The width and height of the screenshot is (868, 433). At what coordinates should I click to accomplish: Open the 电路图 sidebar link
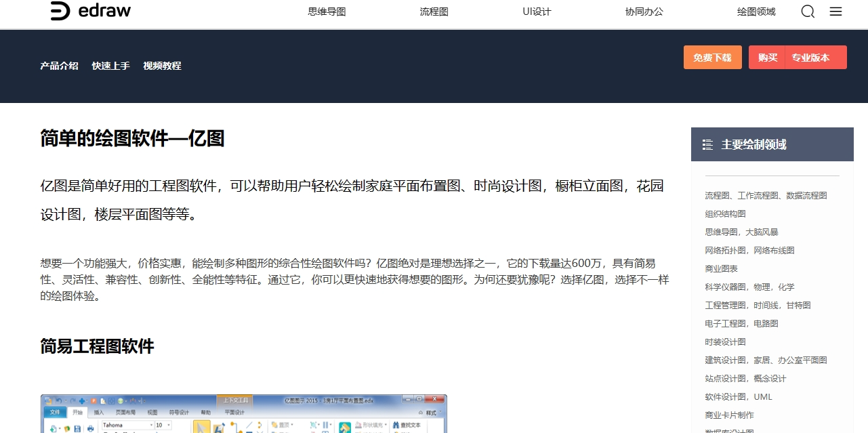point(766,323)
